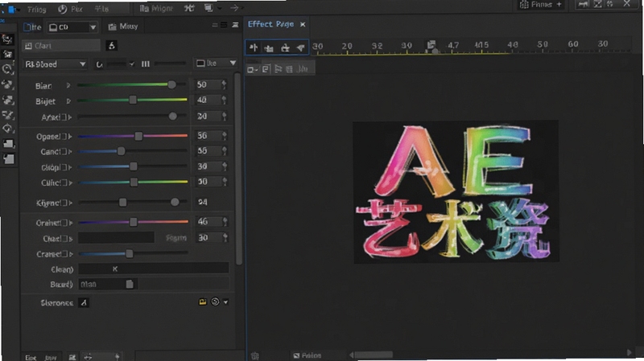This screenshot has height=361, width=644.
Task: Click the pointer-arrow icon, last in the timeline toolbar
Action: (300, 48)
